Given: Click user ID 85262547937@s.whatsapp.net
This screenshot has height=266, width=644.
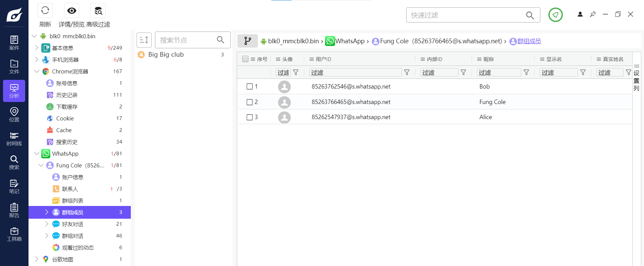Looking at the screenshot, I should pyautogui.click(x=351, y=117).
